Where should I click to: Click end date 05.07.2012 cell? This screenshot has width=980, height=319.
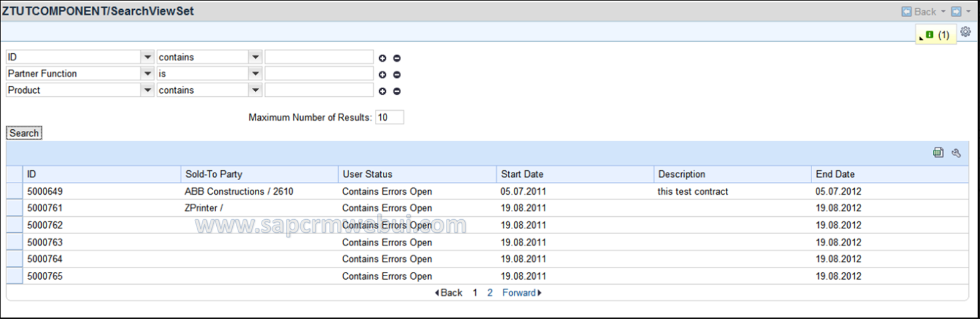click(x=838, y=192)
